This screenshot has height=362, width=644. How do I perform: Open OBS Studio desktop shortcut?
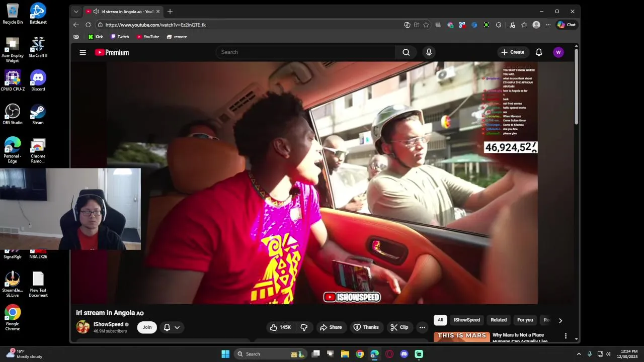(x=13, y=115)
